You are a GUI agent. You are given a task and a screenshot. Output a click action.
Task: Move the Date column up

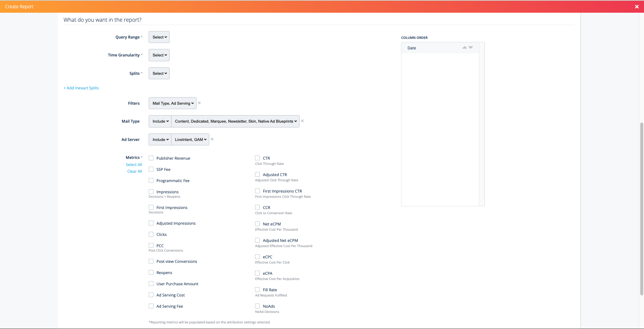tap(465, 47)
